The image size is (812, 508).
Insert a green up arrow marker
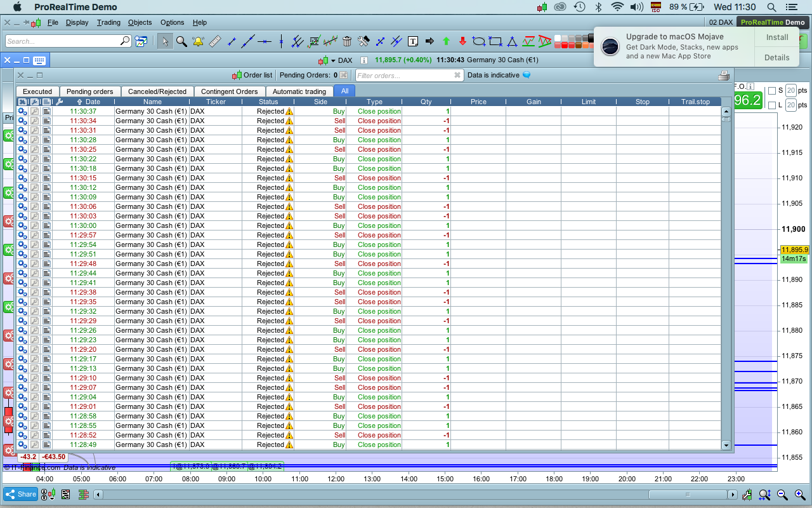446,41
